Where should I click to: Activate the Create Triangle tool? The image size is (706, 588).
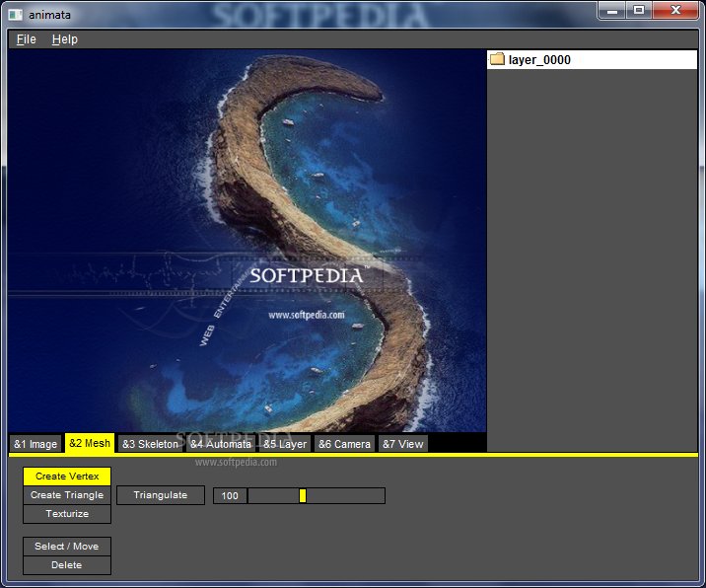coord(67,495)
